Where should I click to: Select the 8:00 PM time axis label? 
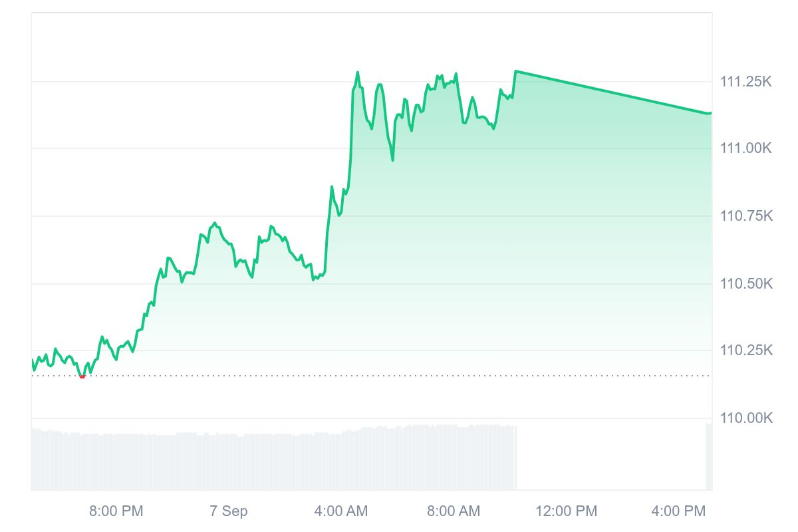[x=116, y=511]
